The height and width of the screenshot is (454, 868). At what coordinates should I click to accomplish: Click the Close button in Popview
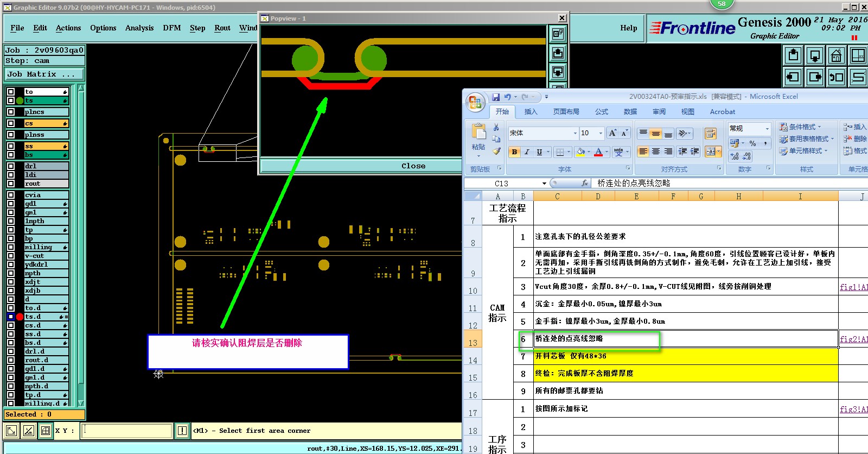tap(413, 166)
